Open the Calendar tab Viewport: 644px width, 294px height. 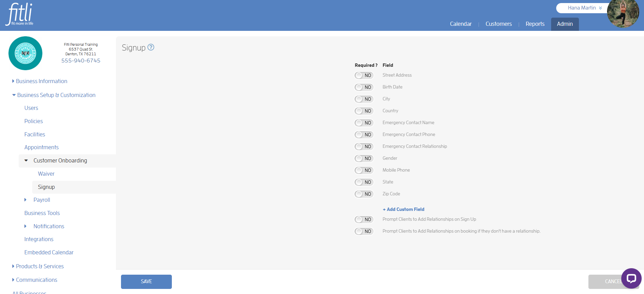click(x=461, y=24)
